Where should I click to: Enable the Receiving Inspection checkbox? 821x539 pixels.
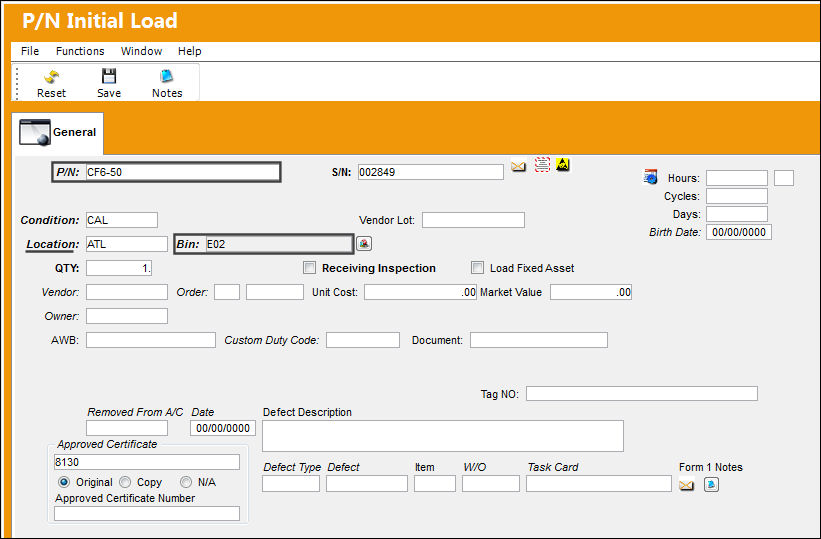(x=309, y=268)
